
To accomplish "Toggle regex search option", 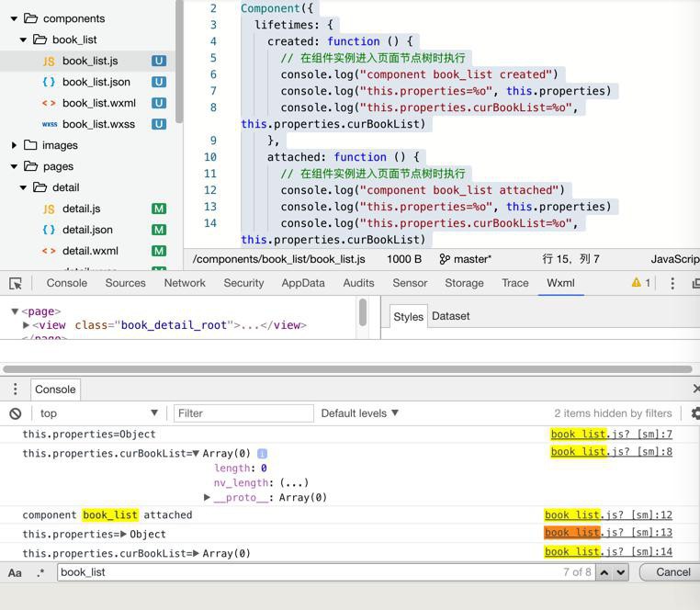I will [x=40, y=572].
